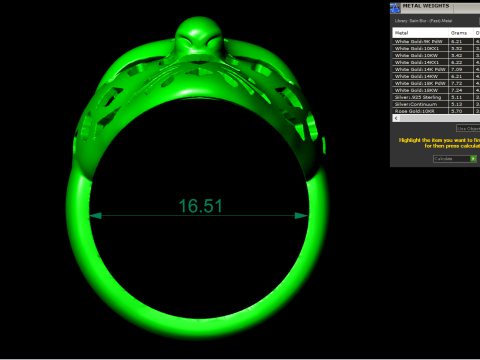Screen dimensions: 480x360
Task: Select the Rose Gold:10KR row
Action: coord(436,111)
